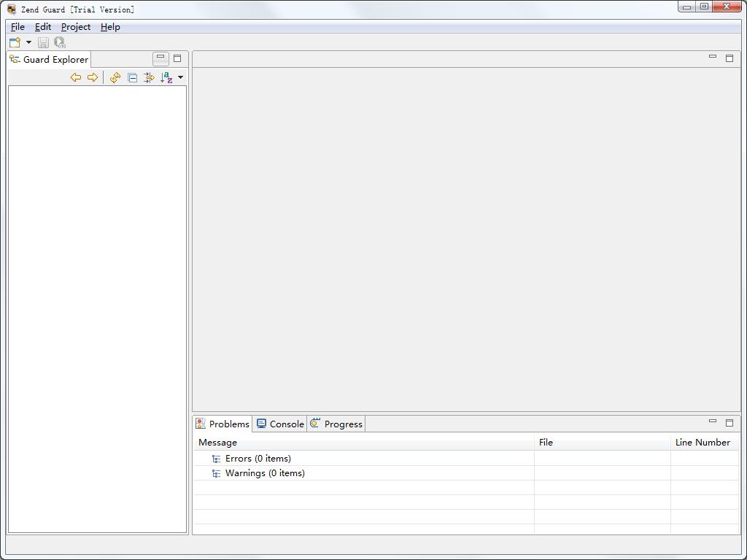Maximize the Guard Explorer panel

(177, 58)
